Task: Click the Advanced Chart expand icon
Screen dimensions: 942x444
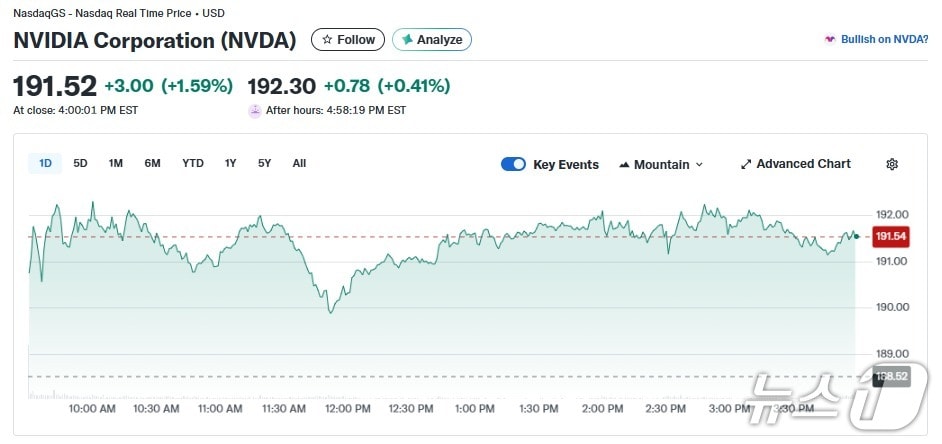Action: pos(746,164)
